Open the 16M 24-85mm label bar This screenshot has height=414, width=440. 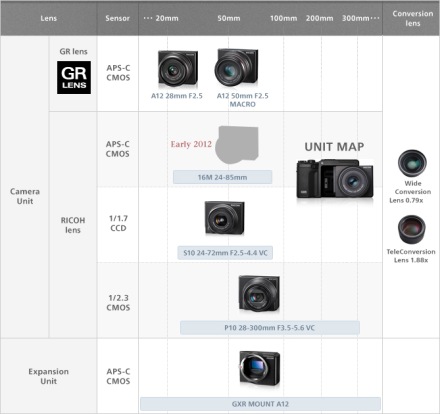point(222,177)
